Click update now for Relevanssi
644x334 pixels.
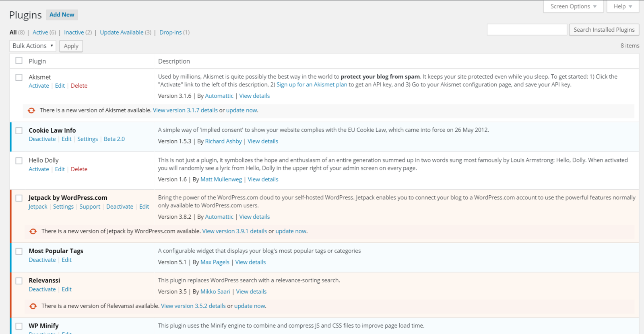coord(250,306)
